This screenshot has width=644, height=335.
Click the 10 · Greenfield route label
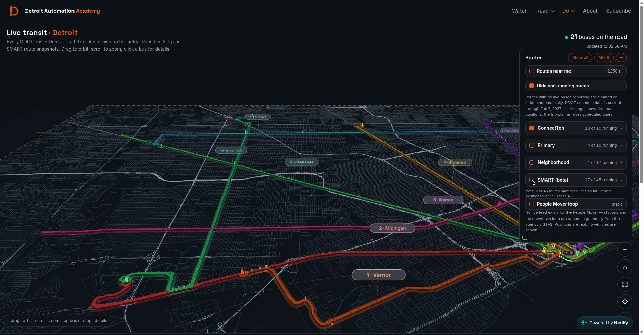(231, 150)
